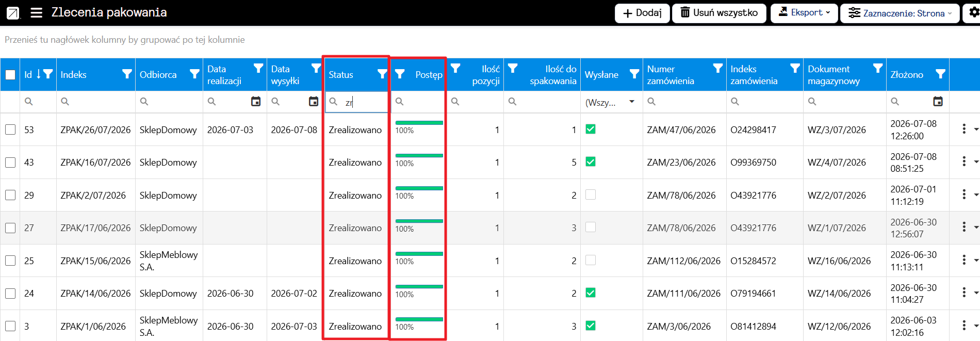This screenshot has width=980, height=341.
Task: Open row actions menu for ZPAK/2/07/2026
Action: tap(964, 194)
